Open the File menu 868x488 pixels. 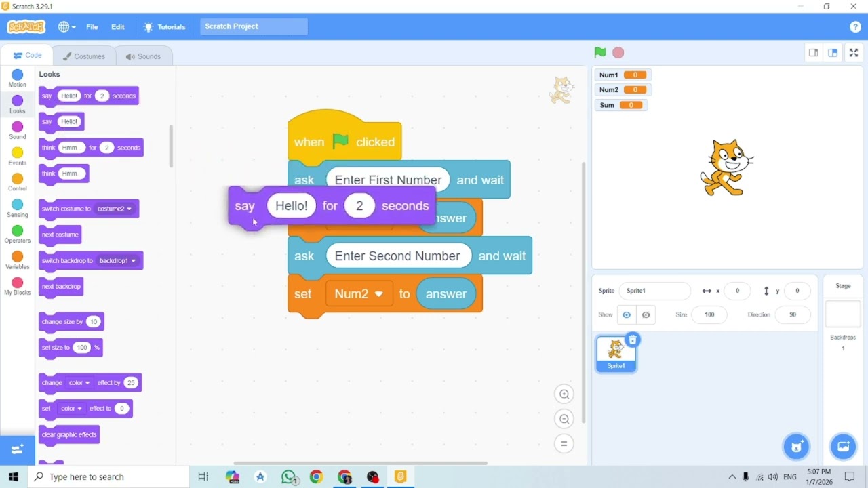(92, 27)
